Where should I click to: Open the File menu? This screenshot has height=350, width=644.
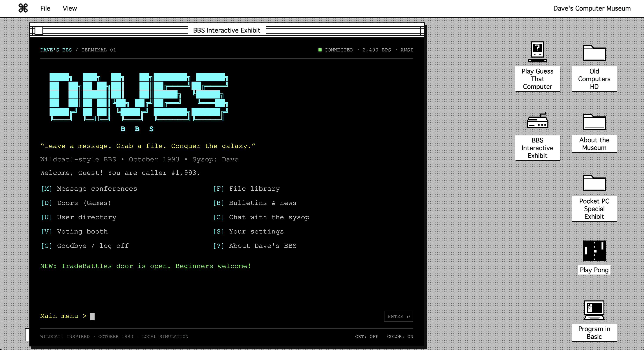pyautogui.click(x=45, y=8)
